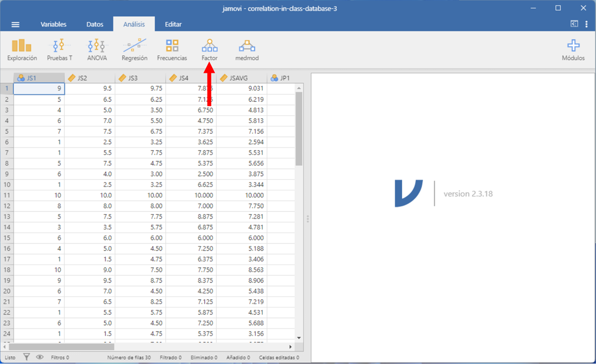Open the ANOVA analysis menu
This screenshot has height=364, width=596.
pyautogui.click(x=97, y=50)
